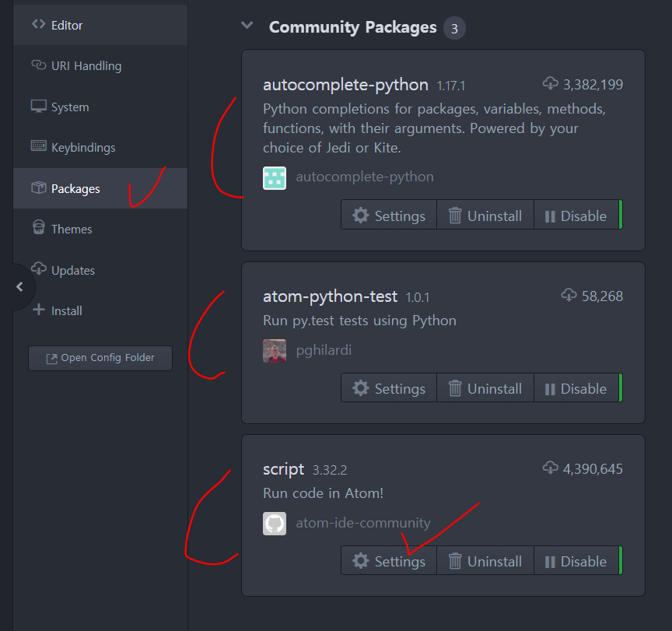Click the cloud download icon beside 58,268
Screen dimensions: 672x631
(569, 295)
